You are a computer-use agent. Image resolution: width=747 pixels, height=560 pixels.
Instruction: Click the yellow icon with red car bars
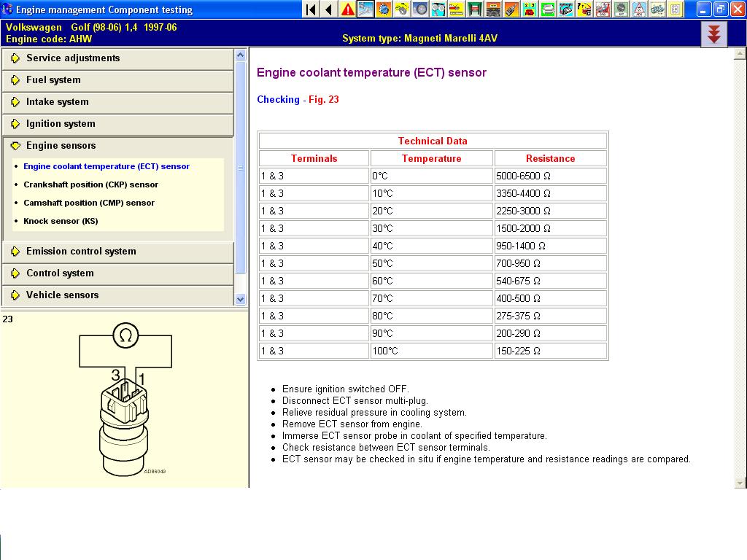[457, 9]
